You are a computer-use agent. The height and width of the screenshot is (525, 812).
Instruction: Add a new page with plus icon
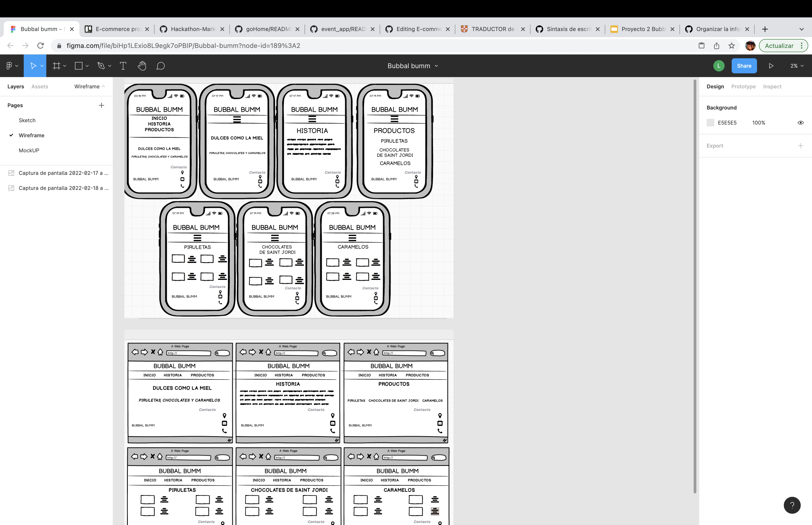(x=101, y=105)
